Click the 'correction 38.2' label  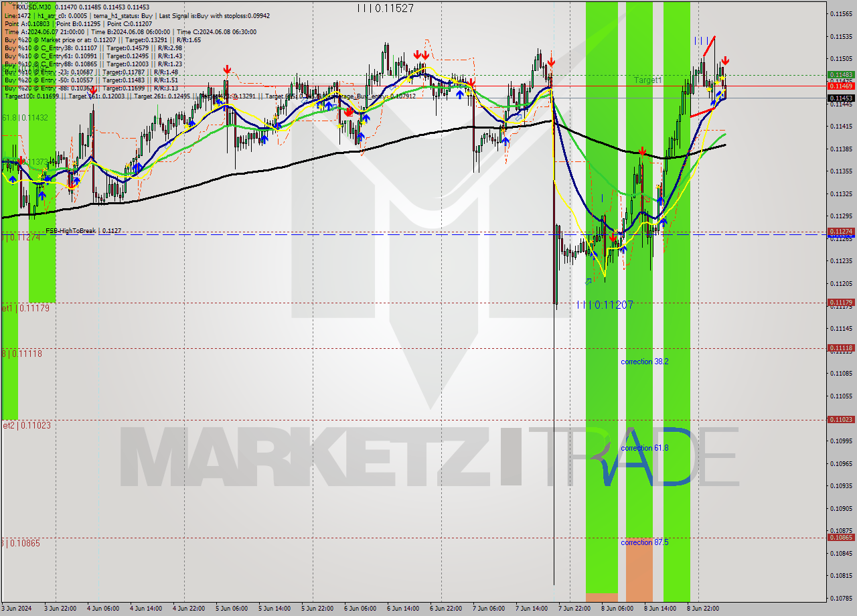[x=644, y=362]
